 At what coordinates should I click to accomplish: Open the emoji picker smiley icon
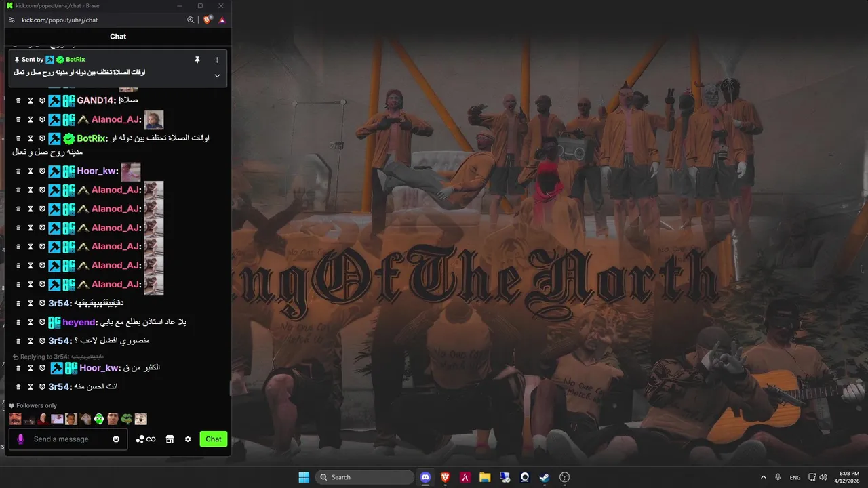coord(116,439)
